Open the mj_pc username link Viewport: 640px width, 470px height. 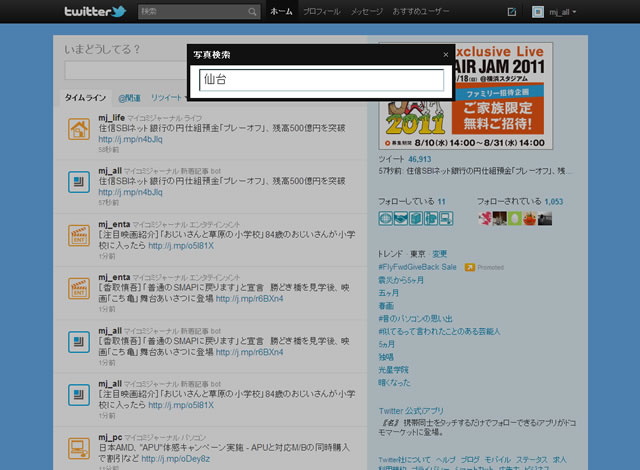tap(110, 437)
